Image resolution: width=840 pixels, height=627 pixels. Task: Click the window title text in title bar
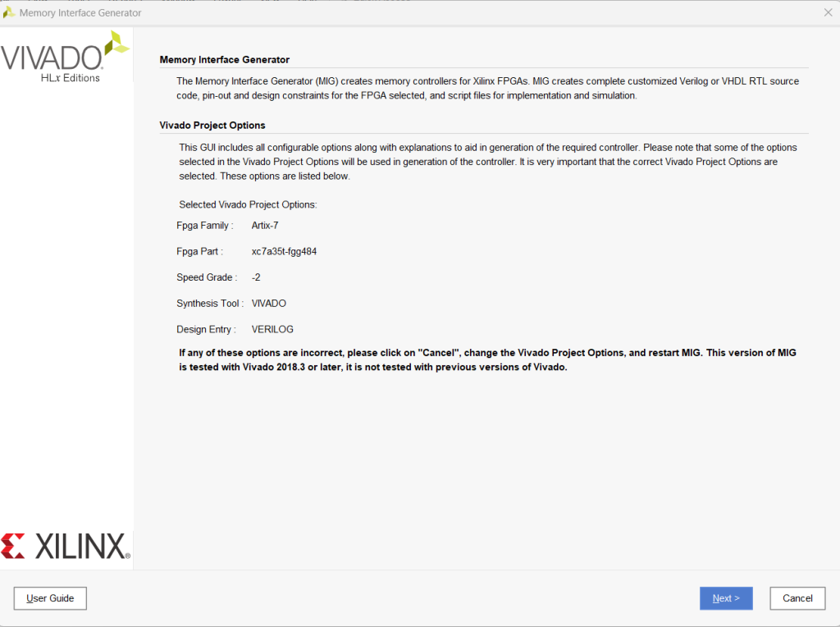coord(80,12)
